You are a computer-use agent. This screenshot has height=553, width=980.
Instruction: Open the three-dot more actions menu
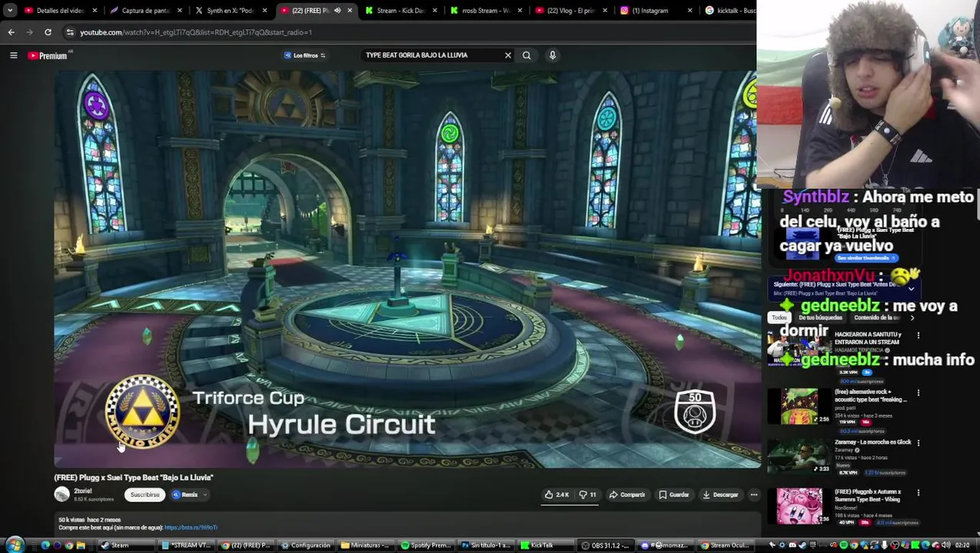(x=754, y=495)
